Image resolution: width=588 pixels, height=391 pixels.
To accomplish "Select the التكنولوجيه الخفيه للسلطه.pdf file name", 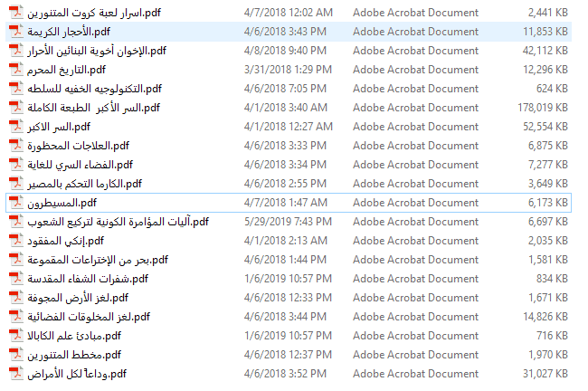I will click(x=94, y=89).
